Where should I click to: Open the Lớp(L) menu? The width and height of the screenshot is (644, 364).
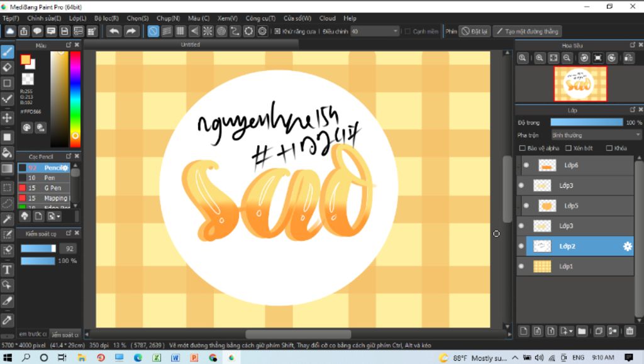77,18
